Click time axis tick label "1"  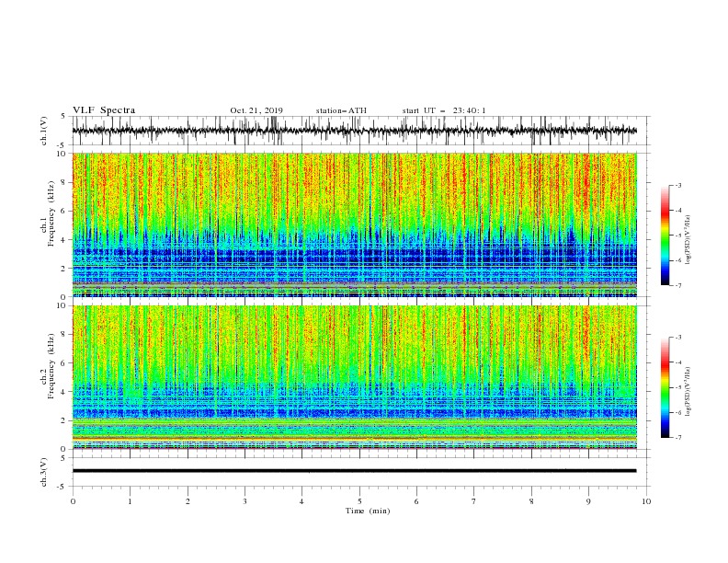click(x=130, y=501)
